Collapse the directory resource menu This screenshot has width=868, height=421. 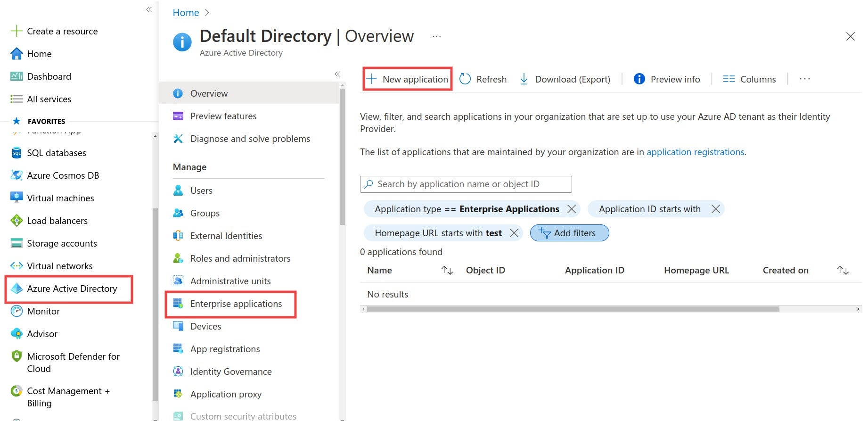(337, 74)
